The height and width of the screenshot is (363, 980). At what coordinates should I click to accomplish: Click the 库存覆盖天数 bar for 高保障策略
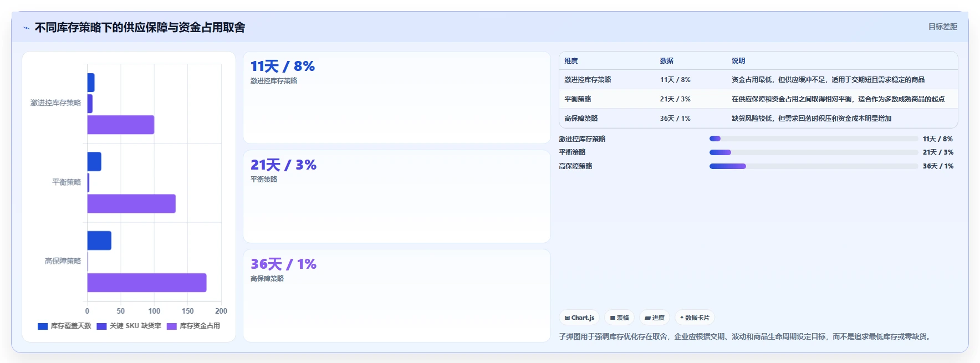[99, 241]
